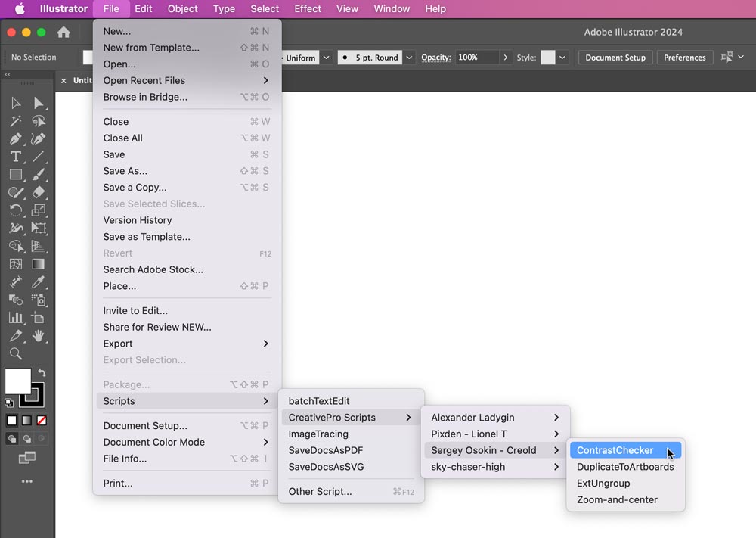Set paint type to Gradient
The image size is (756, 538).
click(27, 421)
